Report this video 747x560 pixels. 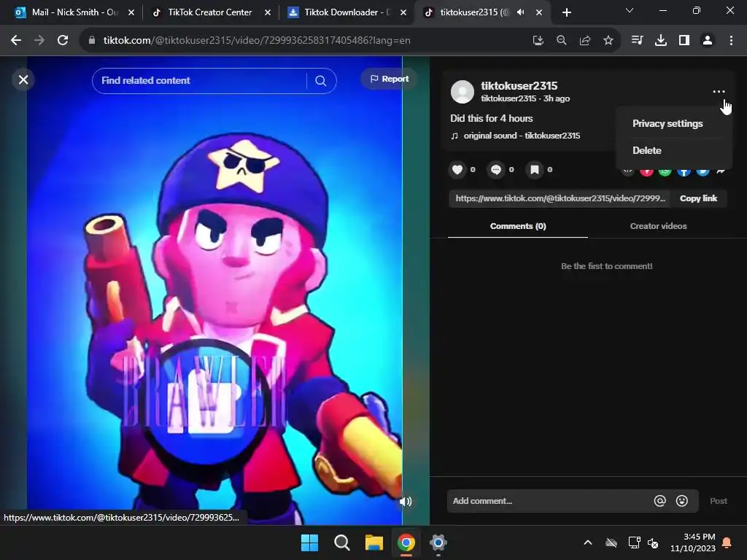click(x=390, y=79)
